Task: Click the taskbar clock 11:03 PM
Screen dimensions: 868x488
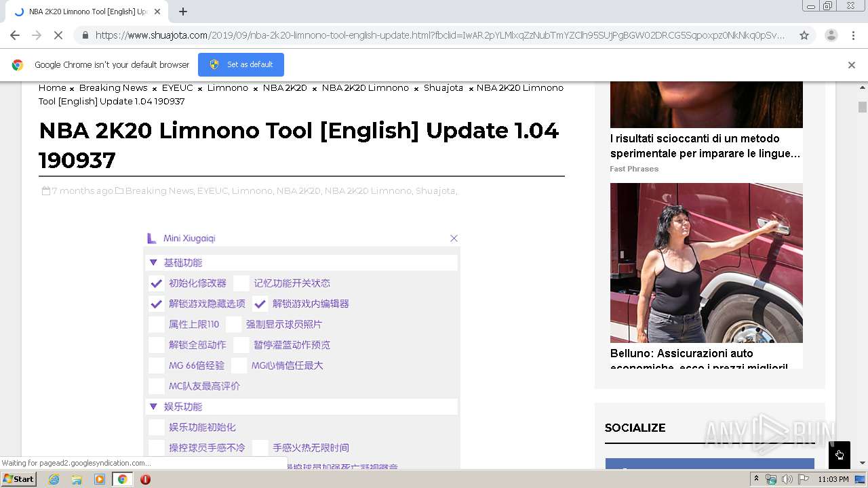Action: (x=833, y=479)
